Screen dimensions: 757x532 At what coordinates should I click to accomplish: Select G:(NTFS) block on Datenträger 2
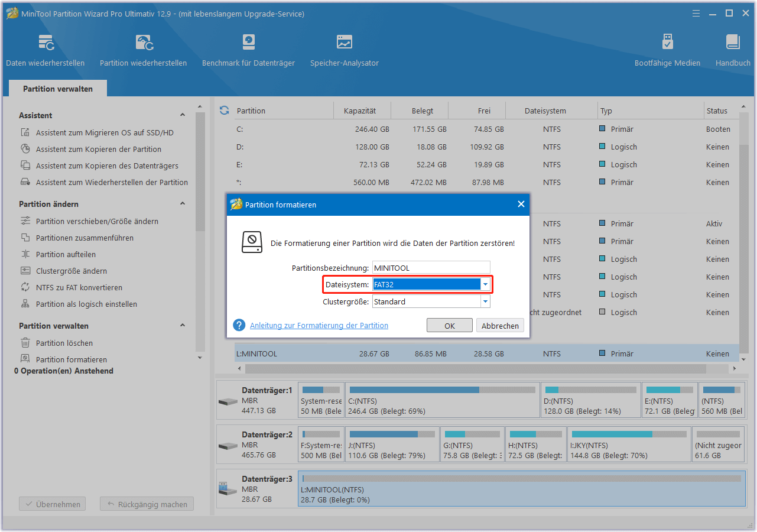[x=473, y=445]
